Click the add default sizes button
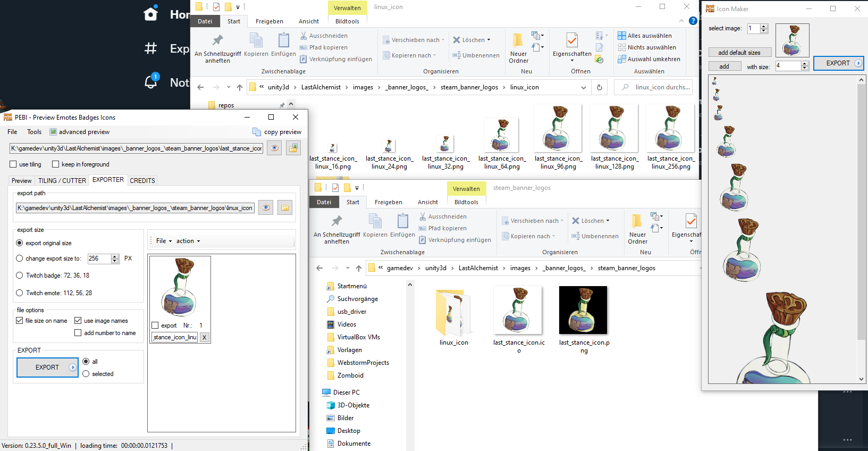The width and height of the screenshot is (868, 451). pos(739,53)
